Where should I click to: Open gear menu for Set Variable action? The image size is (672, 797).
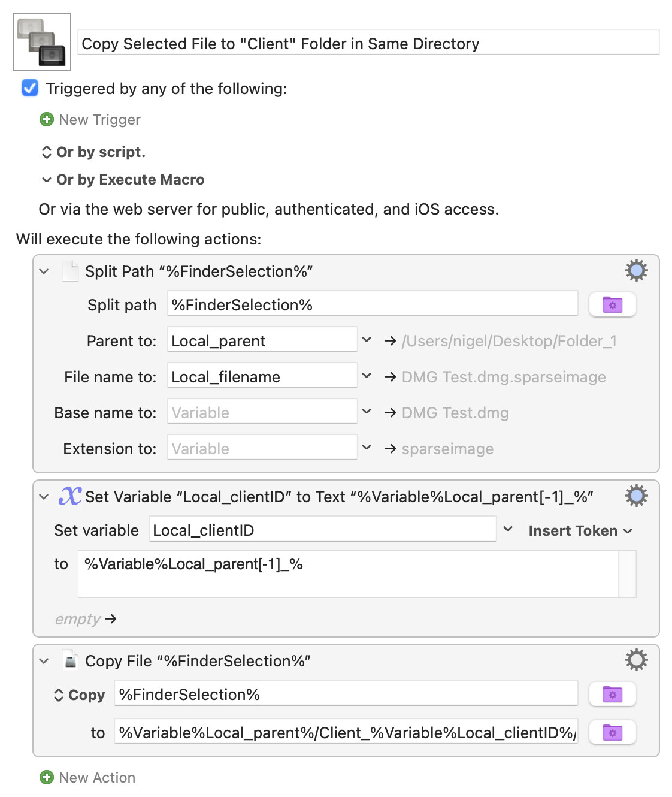[x=636, y=496]
